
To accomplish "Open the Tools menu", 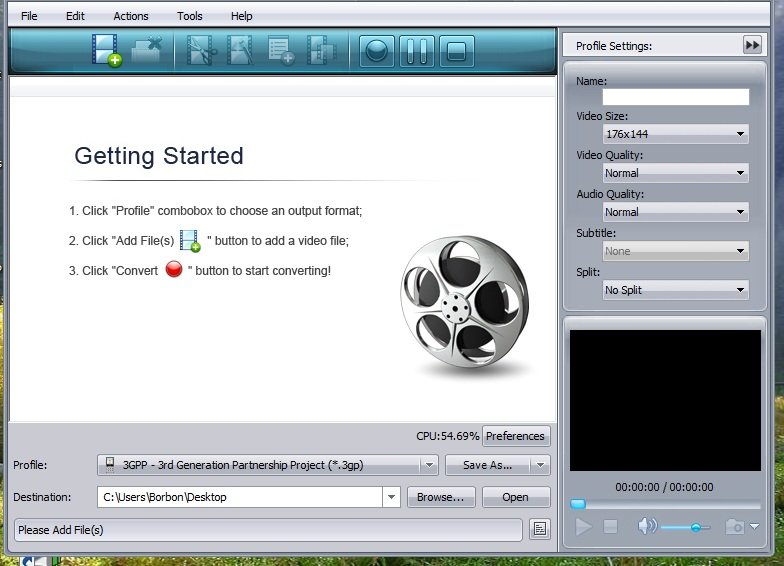I will click(x=189, y=16).
